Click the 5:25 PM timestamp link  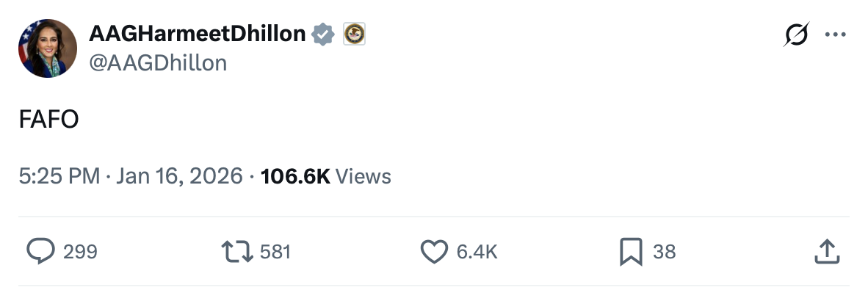tap(59, 176)
